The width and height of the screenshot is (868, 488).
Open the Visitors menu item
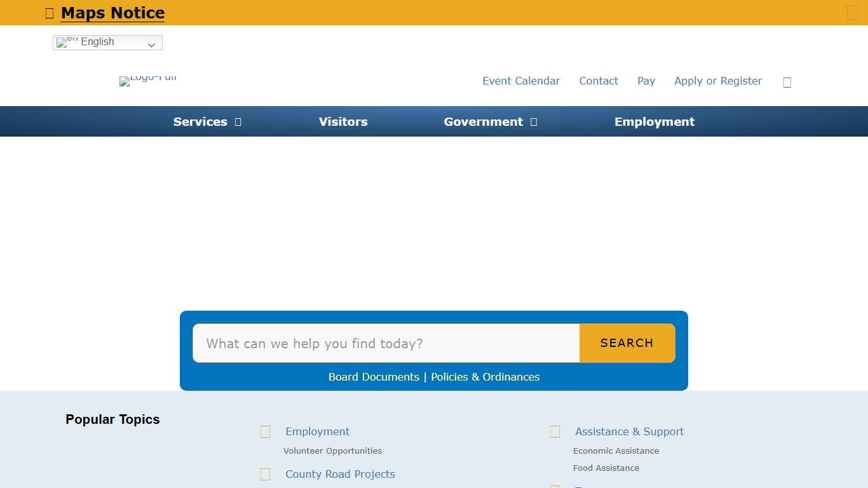pyautogui.click(x=343, y=122)
